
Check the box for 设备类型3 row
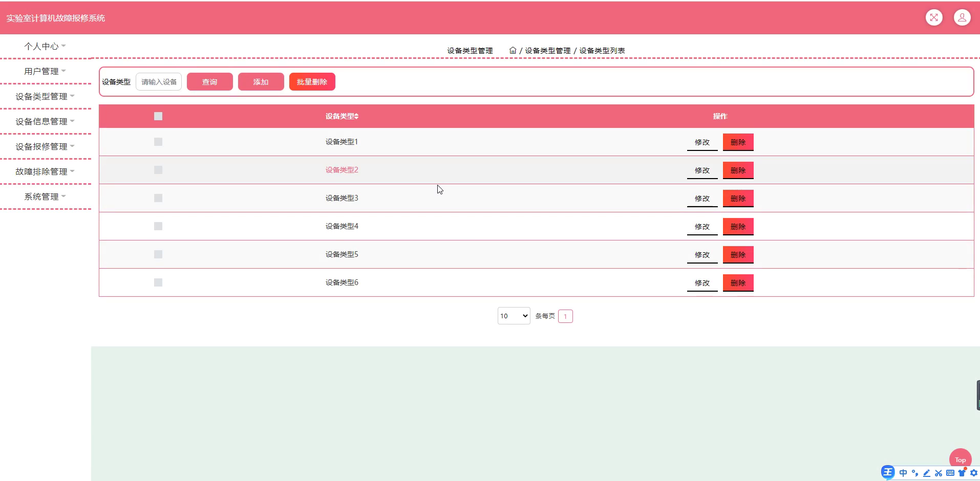coord(158,198)
